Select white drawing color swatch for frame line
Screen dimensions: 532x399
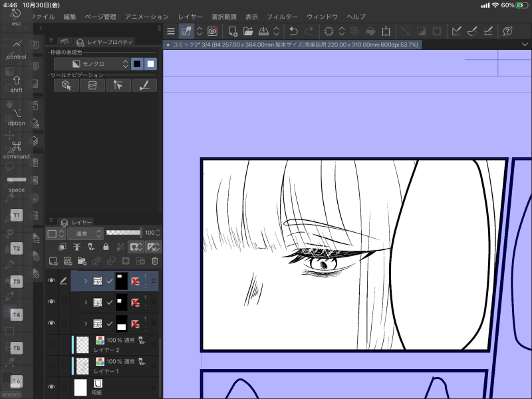tap(151, 64)
